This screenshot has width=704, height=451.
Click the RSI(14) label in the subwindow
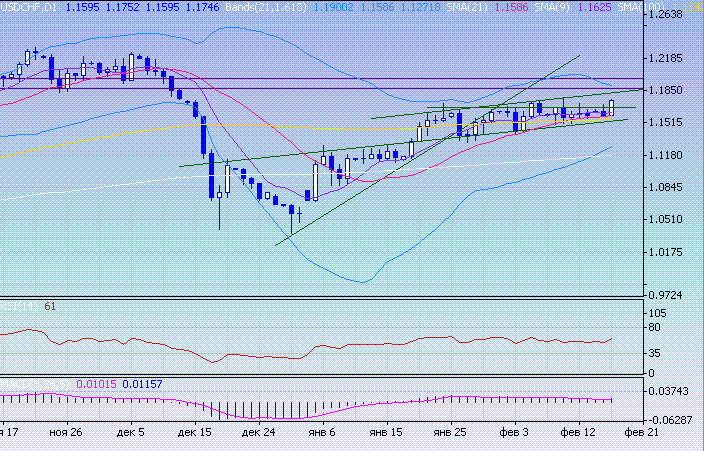coord(20,305)
